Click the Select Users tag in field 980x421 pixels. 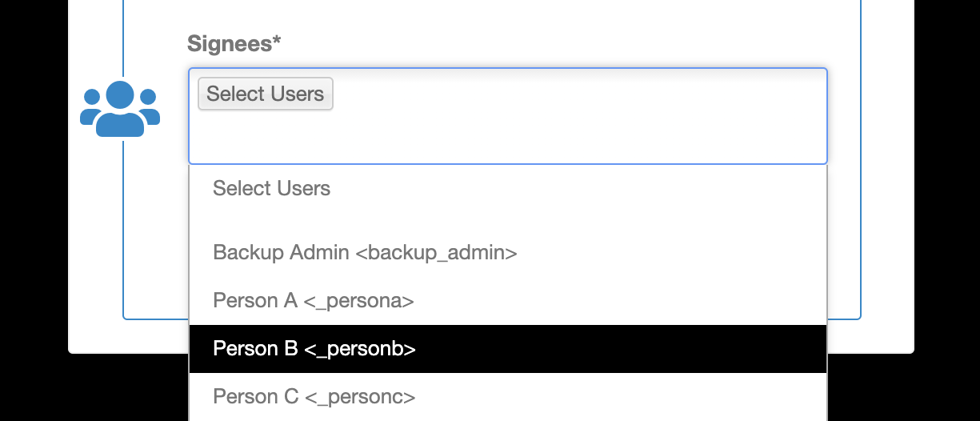[265, 94]
